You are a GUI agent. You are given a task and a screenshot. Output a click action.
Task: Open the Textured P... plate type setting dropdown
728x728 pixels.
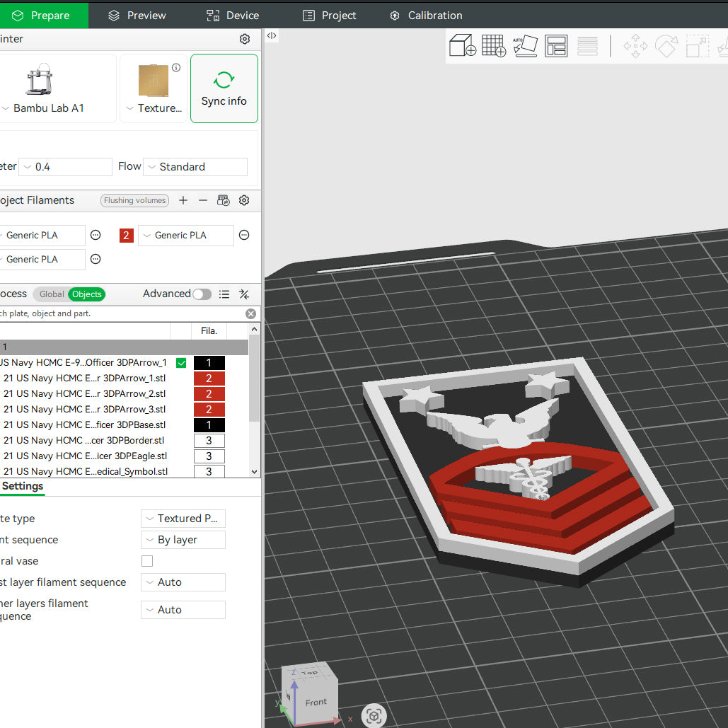[x=183, y=519]
